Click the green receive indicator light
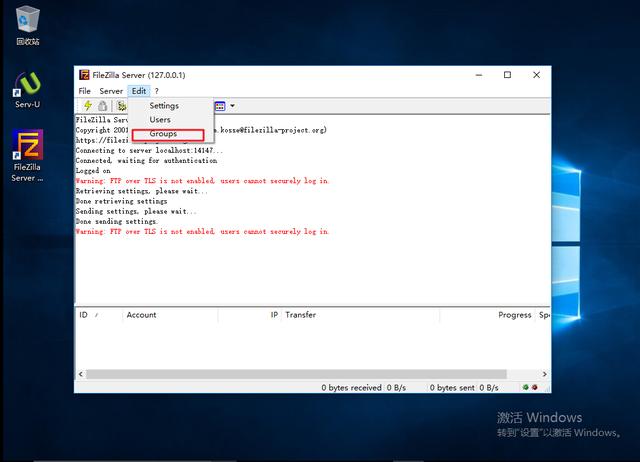640x462 pixels. (x=526, y=387)
